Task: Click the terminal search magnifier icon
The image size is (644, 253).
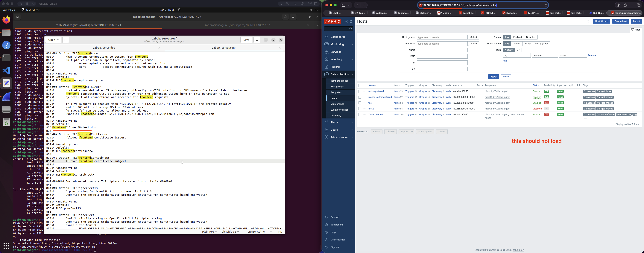Action: point(285,17)
